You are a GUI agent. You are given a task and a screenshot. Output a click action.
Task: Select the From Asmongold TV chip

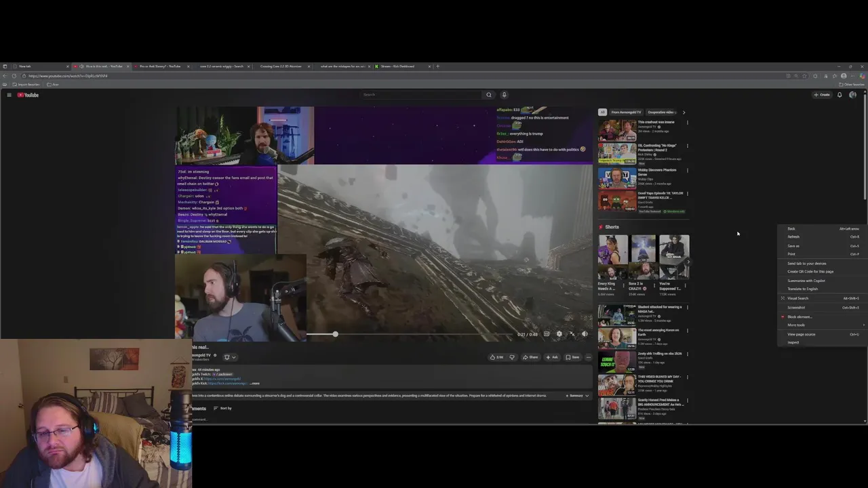click(x=626, y=113)
